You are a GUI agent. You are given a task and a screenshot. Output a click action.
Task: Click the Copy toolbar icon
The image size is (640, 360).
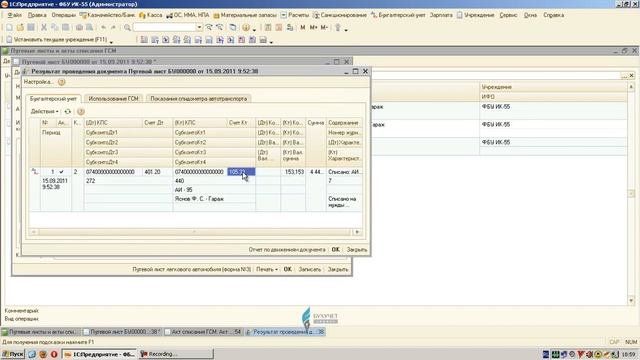(x=54, y=27)
